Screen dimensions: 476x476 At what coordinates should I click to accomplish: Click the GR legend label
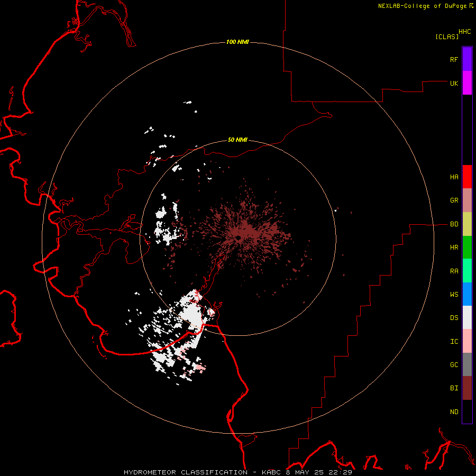454,200
